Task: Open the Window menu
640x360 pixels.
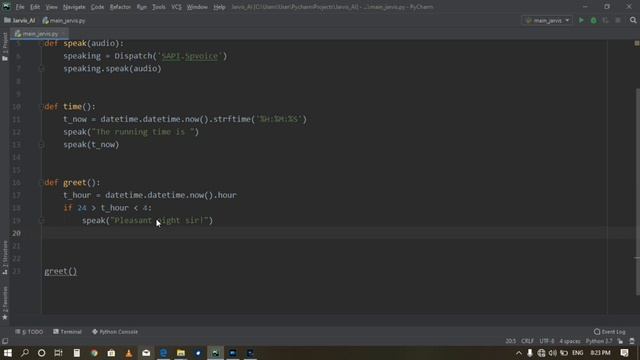Action: tap(197, 7)
